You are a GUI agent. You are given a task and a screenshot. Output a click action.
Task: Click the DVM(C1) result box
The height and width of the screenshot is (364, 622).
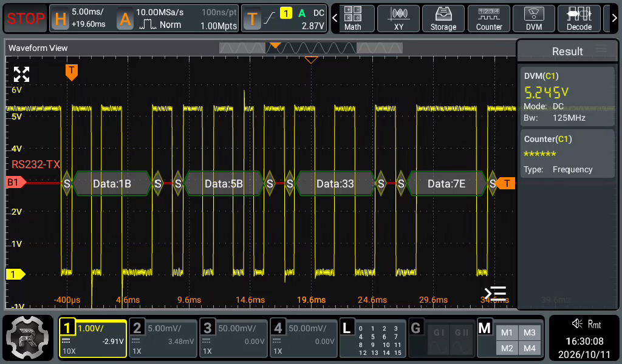pos(568,96)
